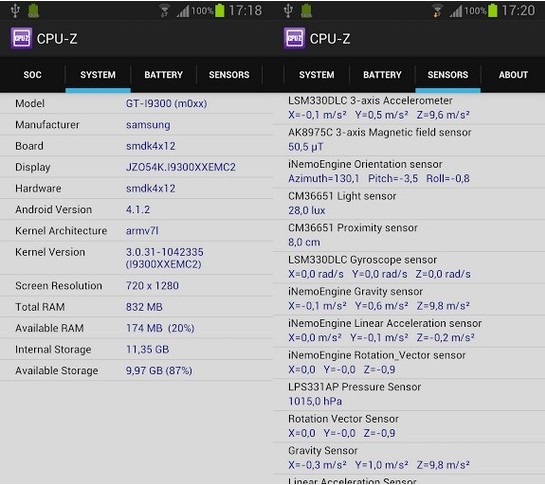The width and height of the screenshot is (545, 485).
Task: Tap the CPU-Z title in left screen
Action: click(57, 39)
